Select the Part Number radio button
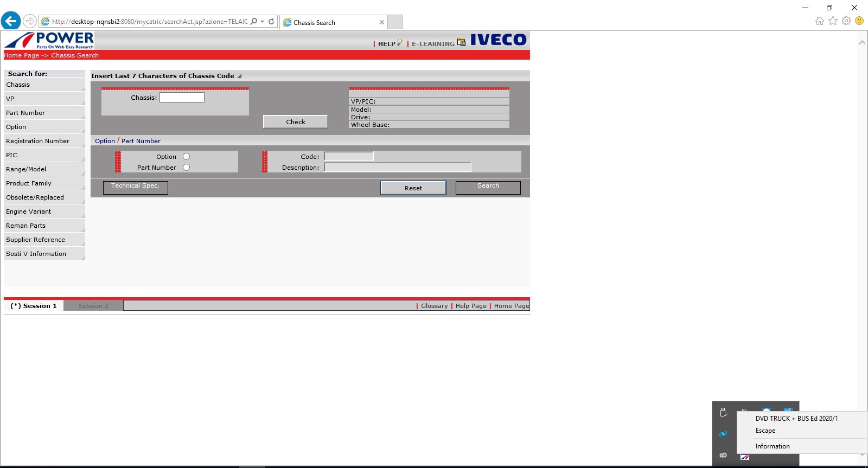This screenshot has height=468, width=868. (186, 168)
